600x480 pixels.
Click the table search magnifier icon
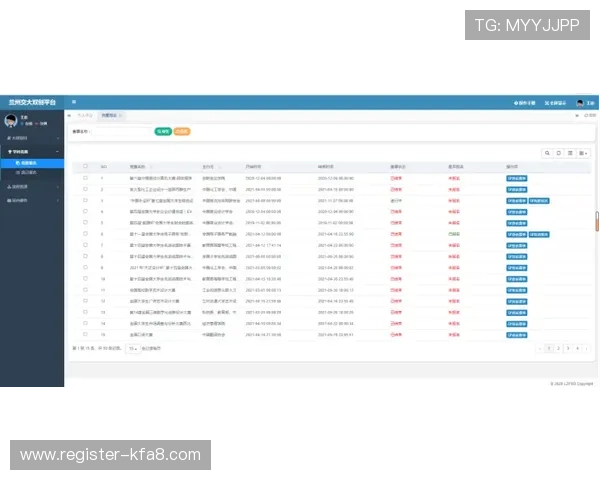tap(547, 153)
